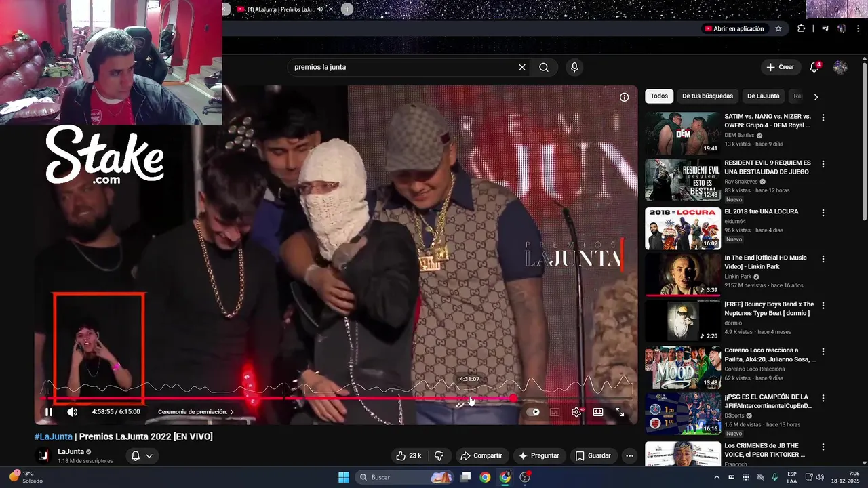Open a new browser tab with plus

tap(347, 9)
